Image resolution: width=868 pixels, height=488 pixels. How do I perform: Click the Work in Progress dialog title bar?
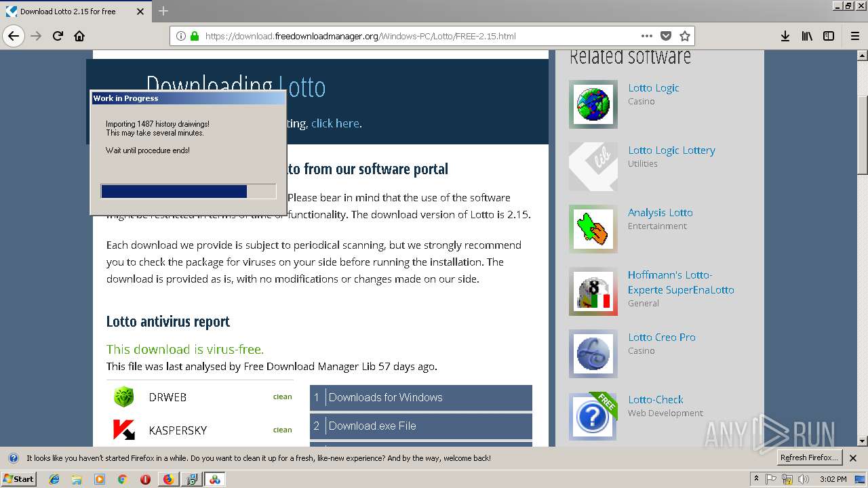tap(189, 98)
